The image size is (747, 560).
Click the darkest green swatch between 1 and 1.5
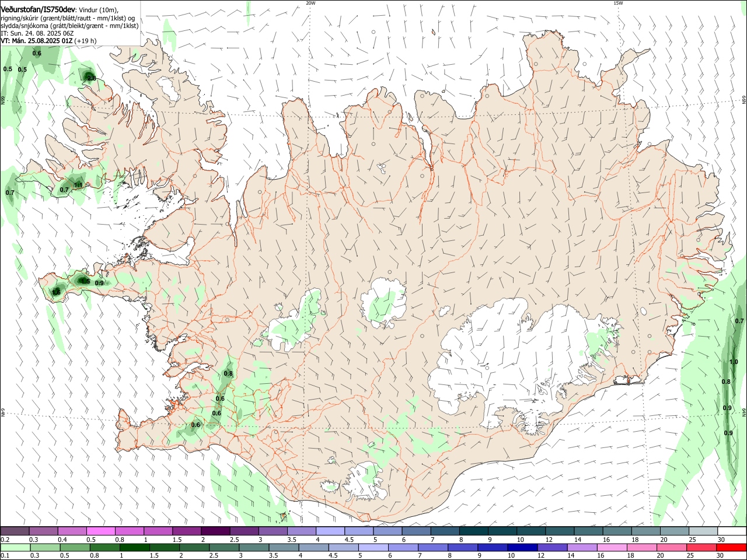coord(134,547)
